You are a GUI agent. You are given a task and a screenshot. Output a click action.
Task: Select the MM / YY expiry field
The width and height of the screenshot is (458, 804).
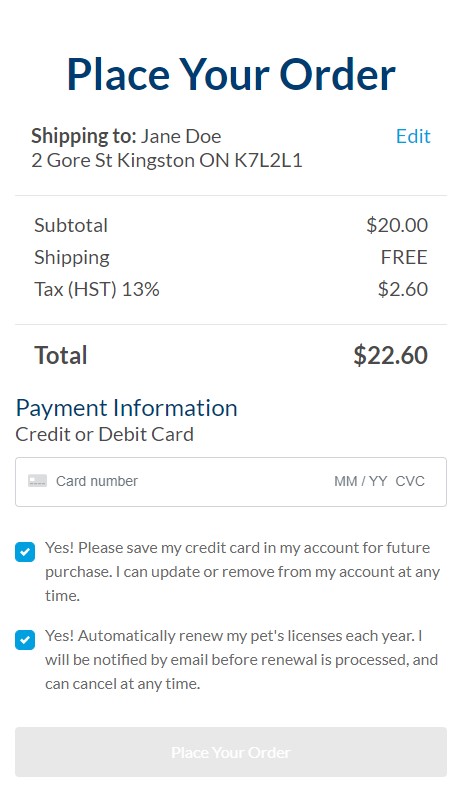[360, 481]
